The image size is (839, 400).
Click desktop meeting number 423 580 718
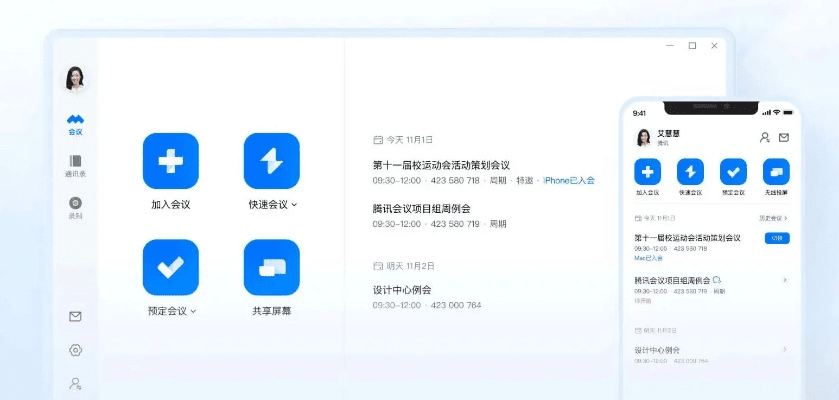click(455, 181)
